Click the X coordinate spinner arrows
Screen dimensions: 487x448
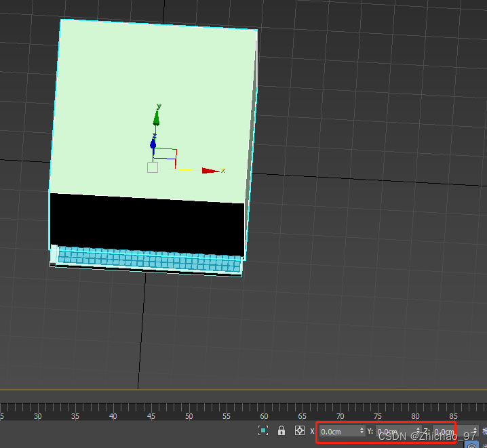(362, 431)
